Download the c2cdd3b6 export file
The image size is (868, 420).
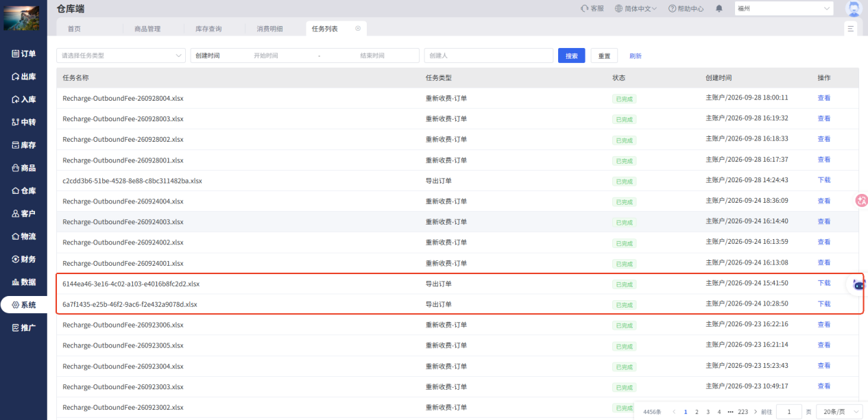pos(823,180)
